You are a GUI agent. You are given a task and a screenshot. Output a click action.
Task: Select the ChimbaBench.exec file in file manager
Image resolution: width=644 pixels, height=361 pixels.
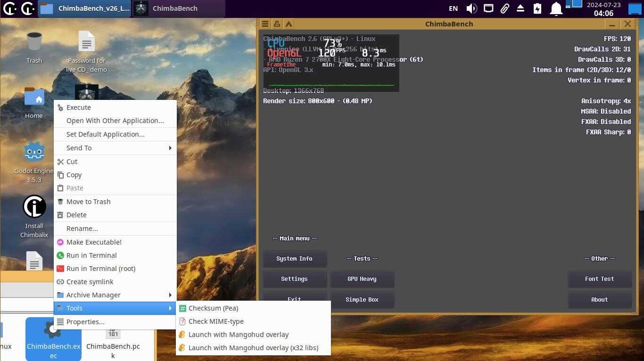click(53, 339)
